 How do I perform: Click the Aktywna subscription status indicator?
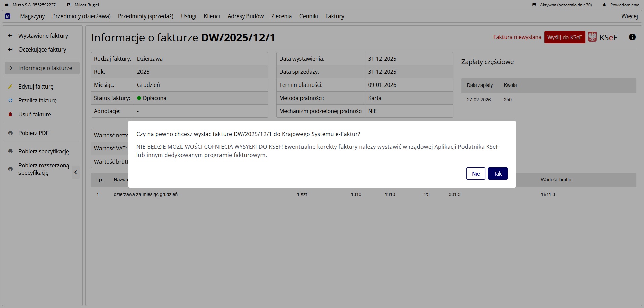tap(565, 5)
